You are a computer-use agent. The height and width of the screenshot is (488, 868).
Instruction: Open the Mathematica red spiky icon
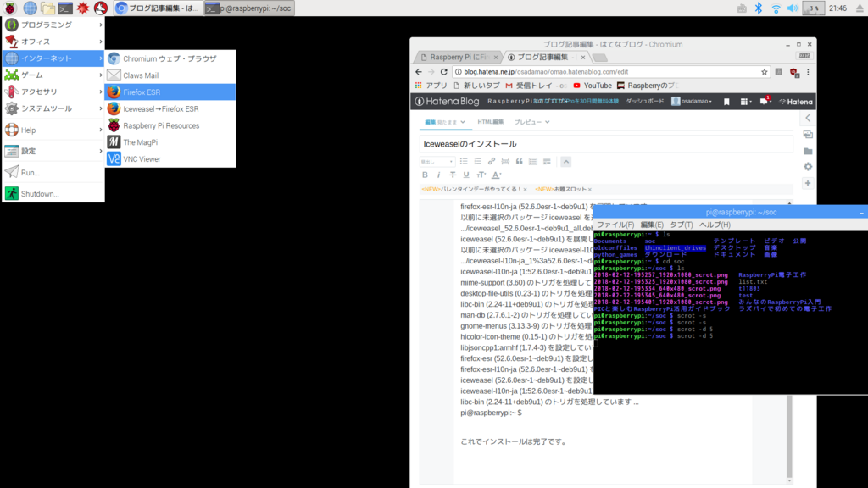(x=83, y=8)
